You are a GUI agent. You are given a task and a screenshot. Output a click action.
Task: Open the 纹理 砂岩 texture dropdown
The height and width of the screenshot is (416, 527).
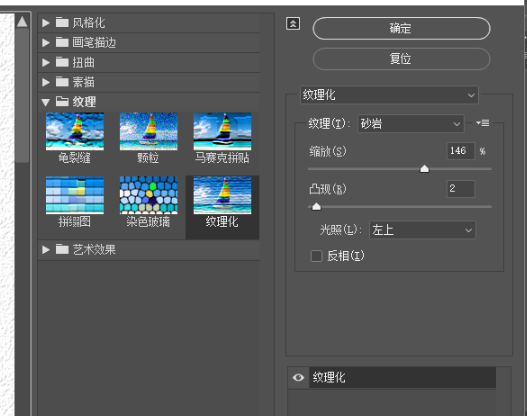(411, 124)
